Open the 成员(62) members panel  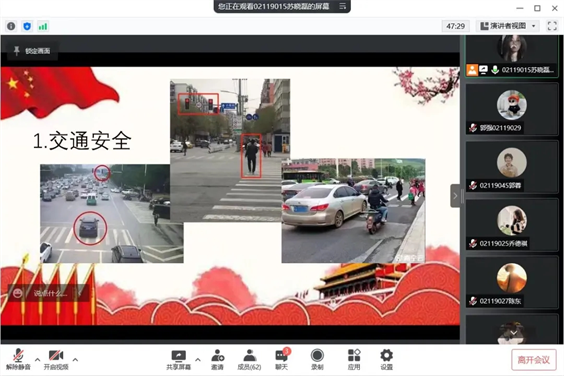[x=249, y=360]
